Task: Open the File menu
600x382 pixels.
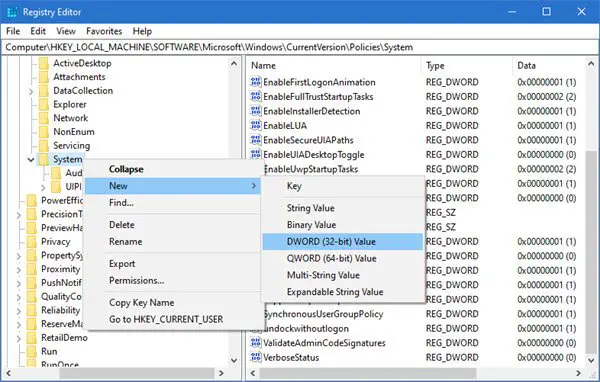Action: [13, 31]
